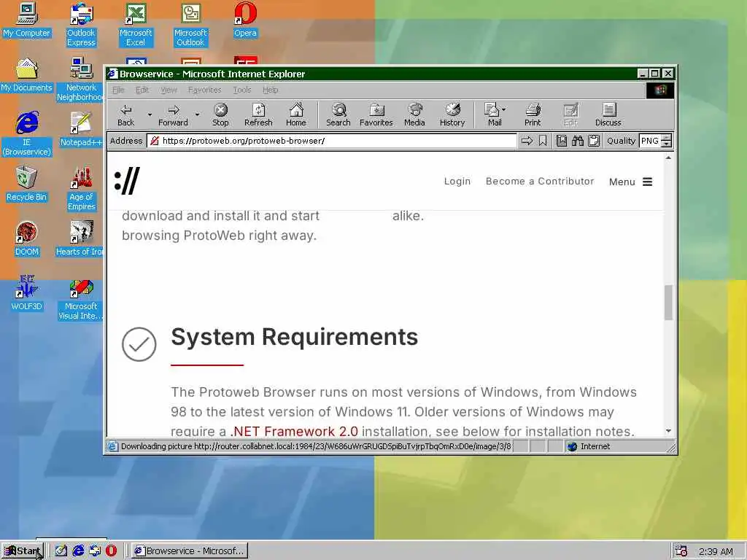Open the WOLF3D desktop shortcut
The image size is (747, 560).
pos(26,294)
